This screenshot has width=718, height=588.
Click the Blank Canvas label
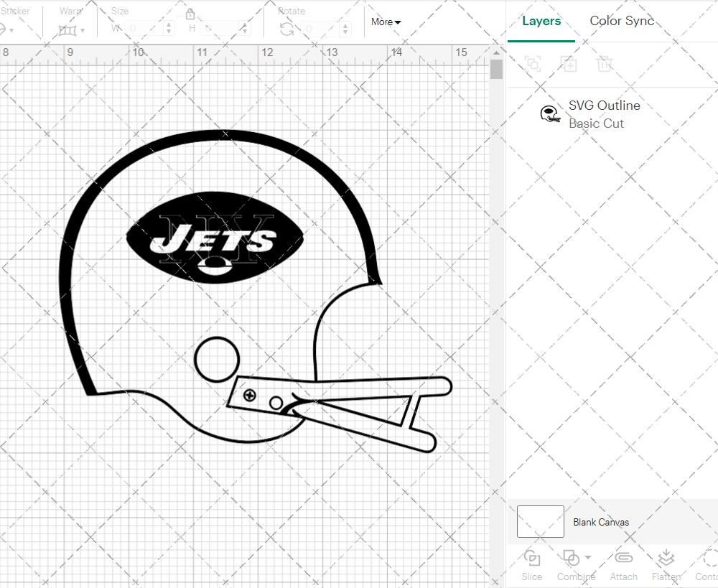point(601,522)
